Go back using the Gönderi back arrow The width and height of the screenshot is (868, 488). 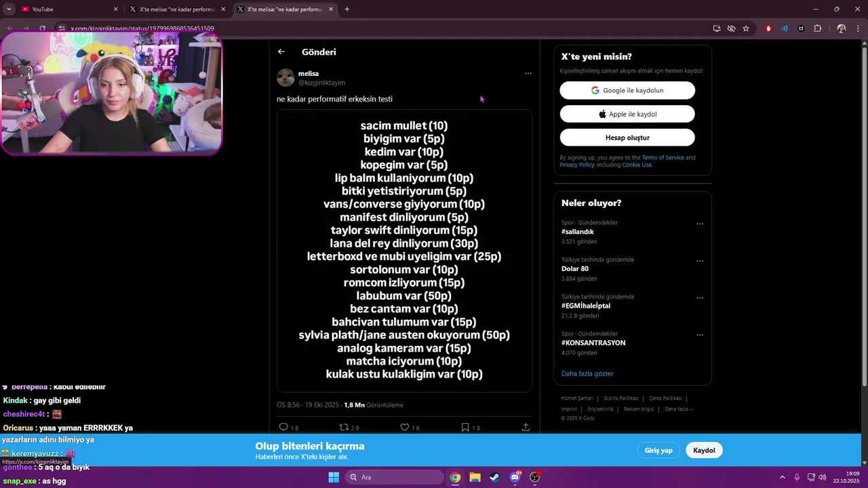pyautogui.click(x=281, y=52)
